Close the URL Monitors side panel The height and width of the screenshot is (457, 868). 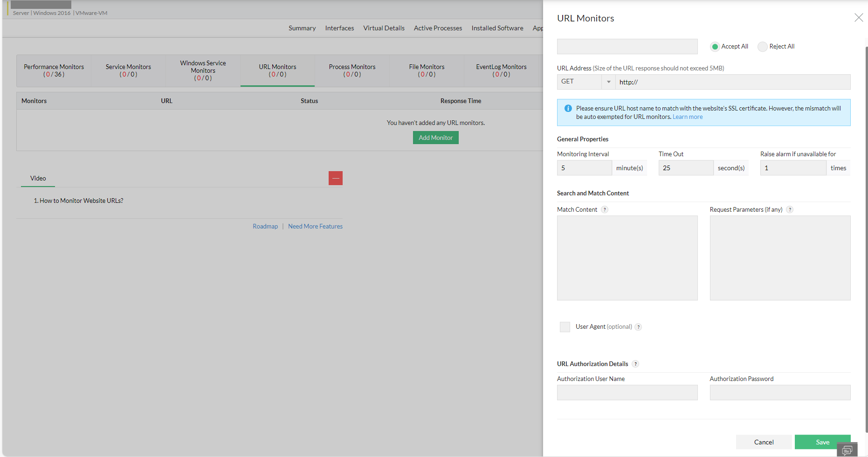click(x=859, y=17)
